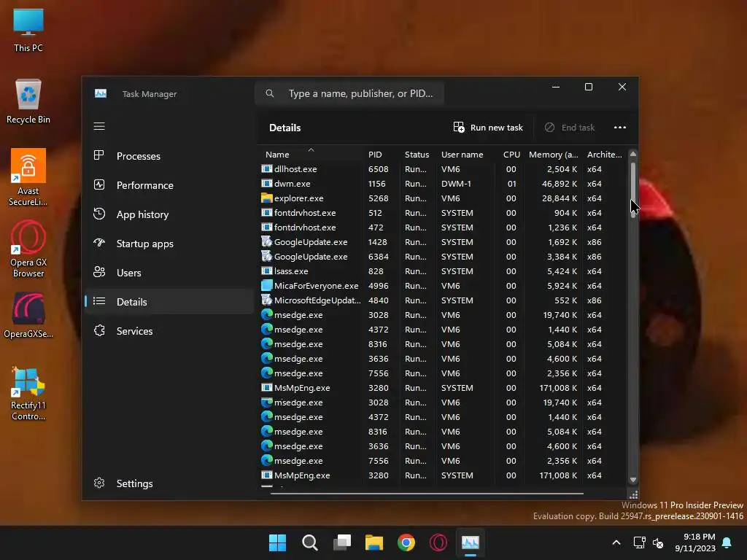Open the more options ellipsis menu
The image size is (747, 560).
click(x=620, y=127)
